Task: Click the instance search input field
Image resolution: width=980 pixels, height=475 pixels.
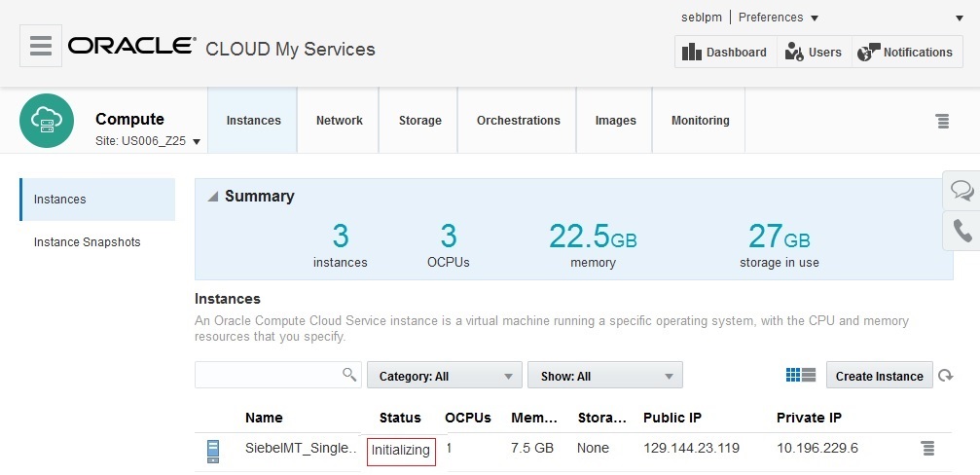Action: coord(268,375)
